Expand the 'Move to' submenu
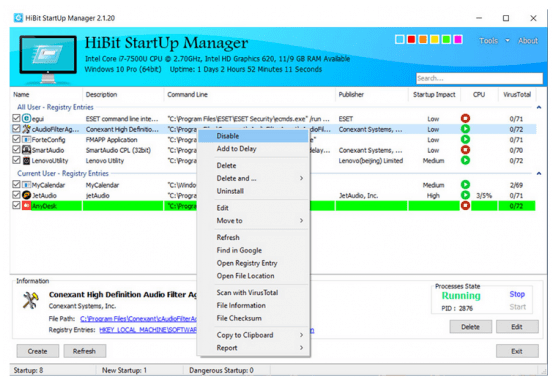 tap(301, 221)
